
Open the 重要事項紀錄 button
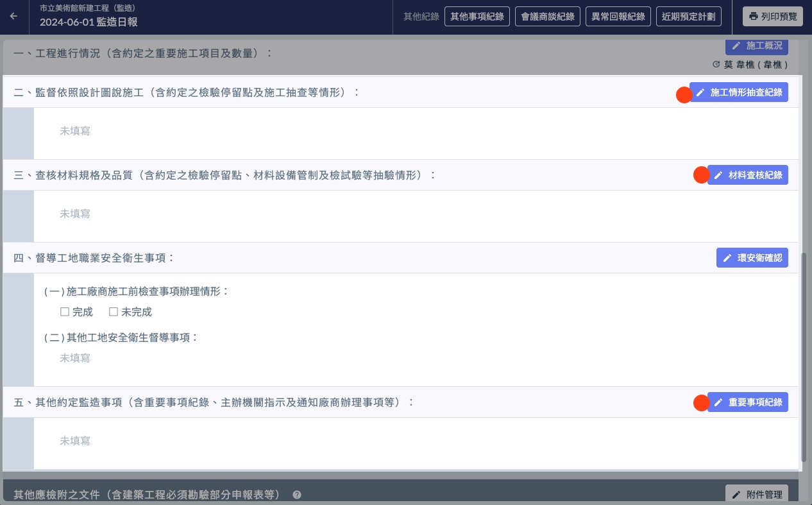(748, 402)
